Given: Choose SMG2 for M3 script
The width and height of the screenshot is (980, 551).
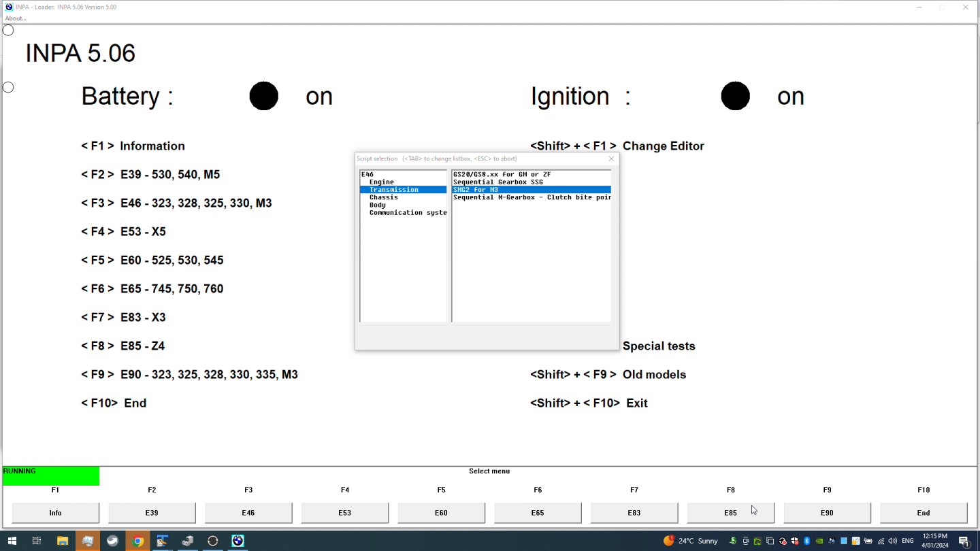Looking at the screenshot, I should pos(532,190).
